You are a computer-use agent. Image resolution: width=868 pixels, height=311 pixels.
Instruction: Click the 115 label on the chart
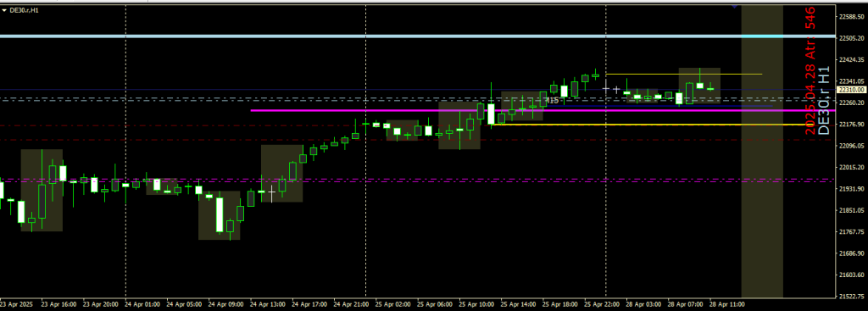point(553,101)
